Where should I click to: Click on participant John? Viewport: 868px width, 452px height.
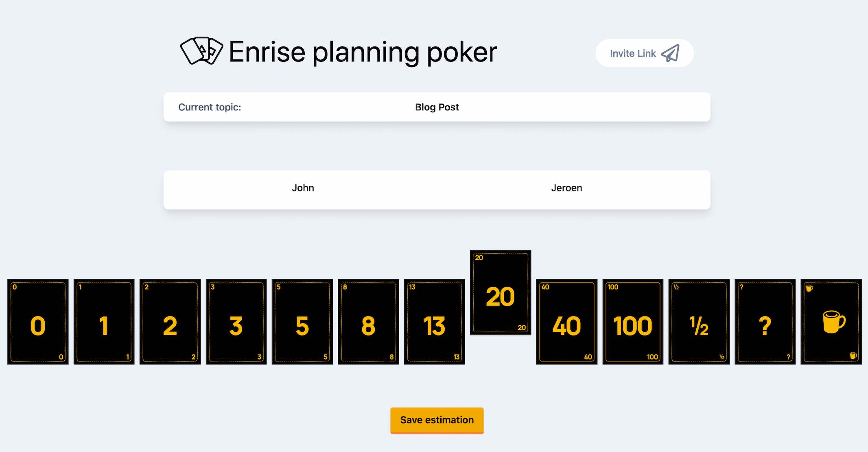pos(303,188)
